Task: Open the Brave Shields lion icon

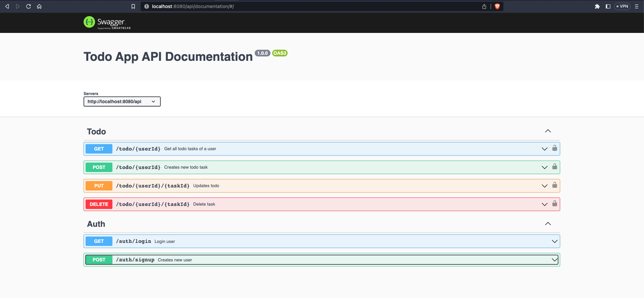Action: [497, 6]
